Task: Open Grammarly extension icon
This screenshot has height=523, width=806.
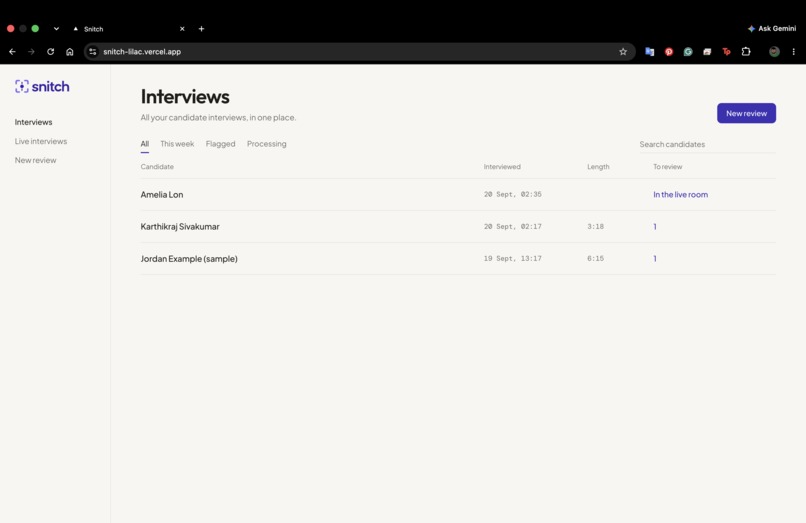Action: point(688,51)
